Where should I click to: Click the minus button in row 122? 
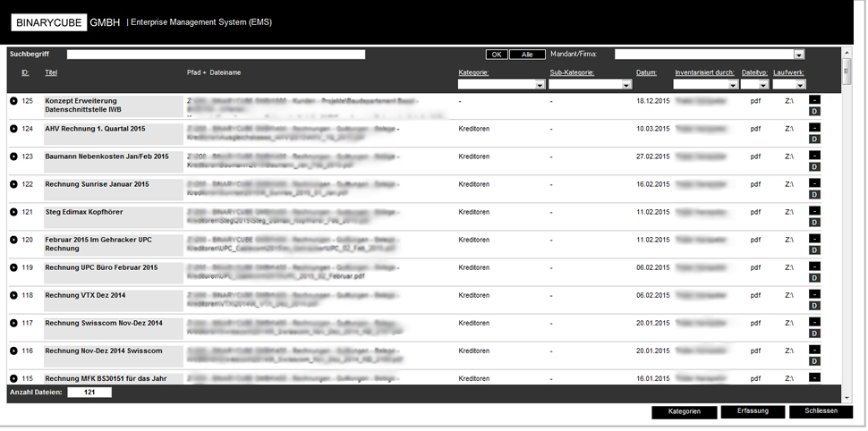(814, 182)
